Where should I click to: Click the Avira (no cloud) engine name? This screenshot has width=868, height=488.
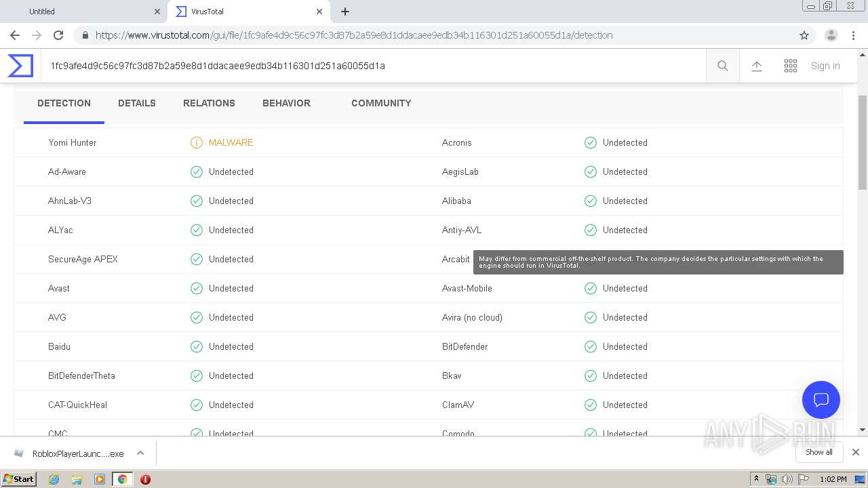(x=472, y=317)
